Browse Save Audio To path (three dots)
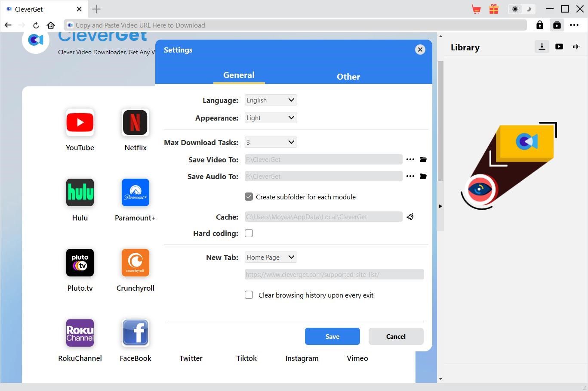This screenshot has width=588, height=391. coord(410,176)
